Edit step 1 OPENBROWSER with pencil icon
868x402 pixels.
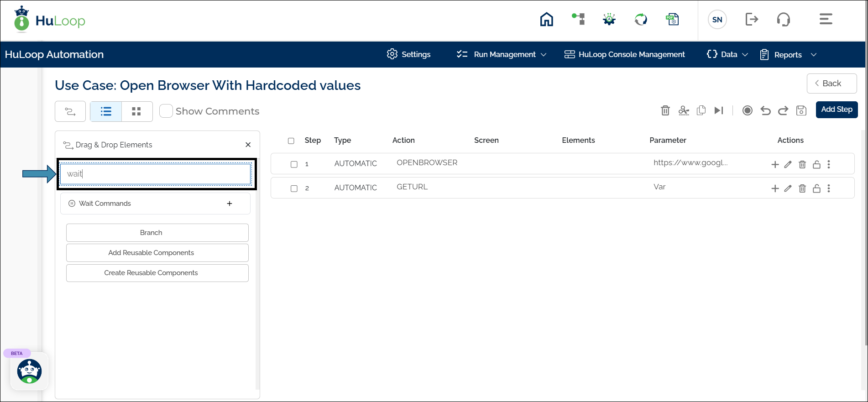[x=788, y=164]
